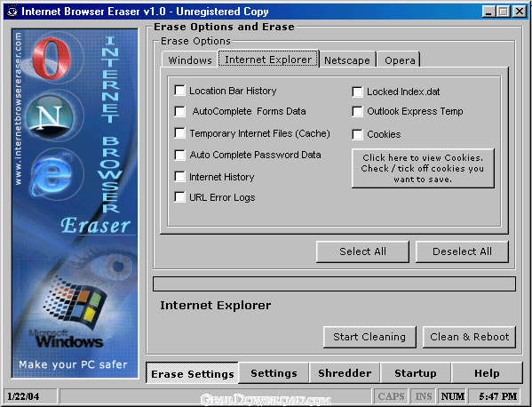Click the Internet Explorer e logo in banner
Viewport: 532px width, 407px height.
52,175
